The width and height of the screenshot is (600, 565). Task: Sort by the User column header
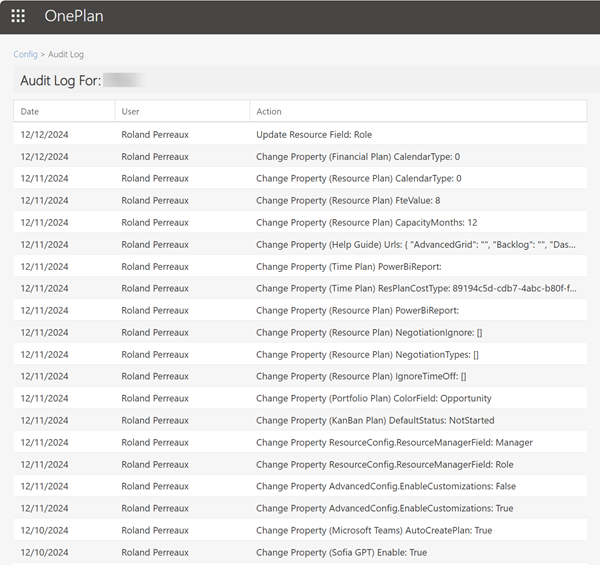(183, 111)
